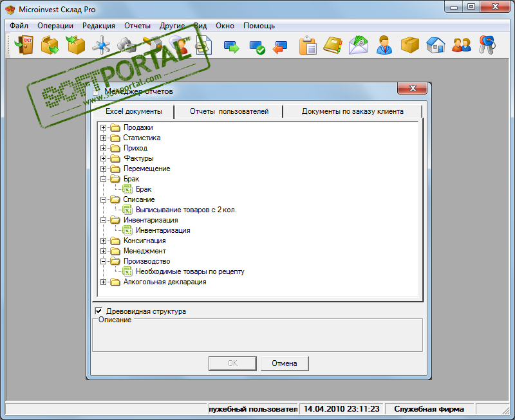Collapse the Списание folder
This screenshot has height=420, width=515.
click(x=103, y=199)
